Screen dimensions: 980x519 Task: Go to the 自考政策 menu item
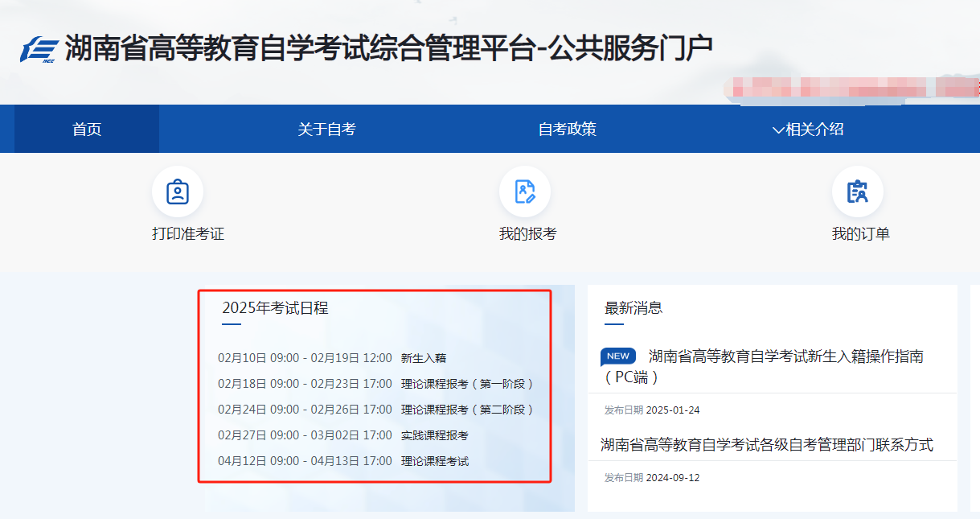pyautogui.click(x=568, y=130)
